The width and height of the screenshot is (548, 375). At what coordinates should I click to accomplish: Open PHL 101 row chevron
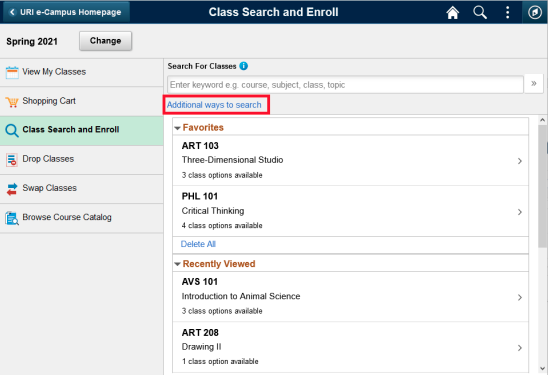click(x=520, y=212)
